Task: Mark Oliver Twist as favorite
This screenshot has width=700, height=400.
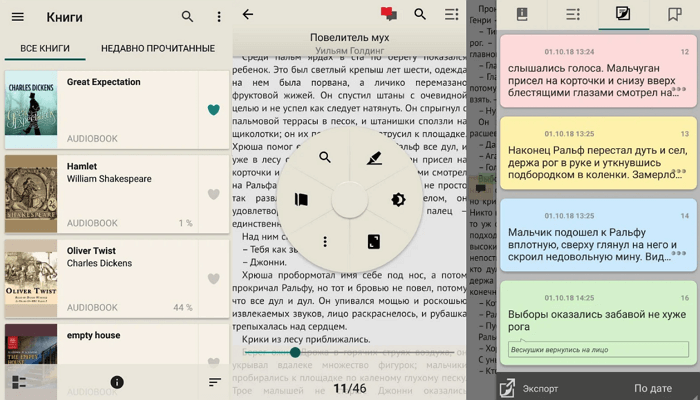Action: (x=213, y=279)
